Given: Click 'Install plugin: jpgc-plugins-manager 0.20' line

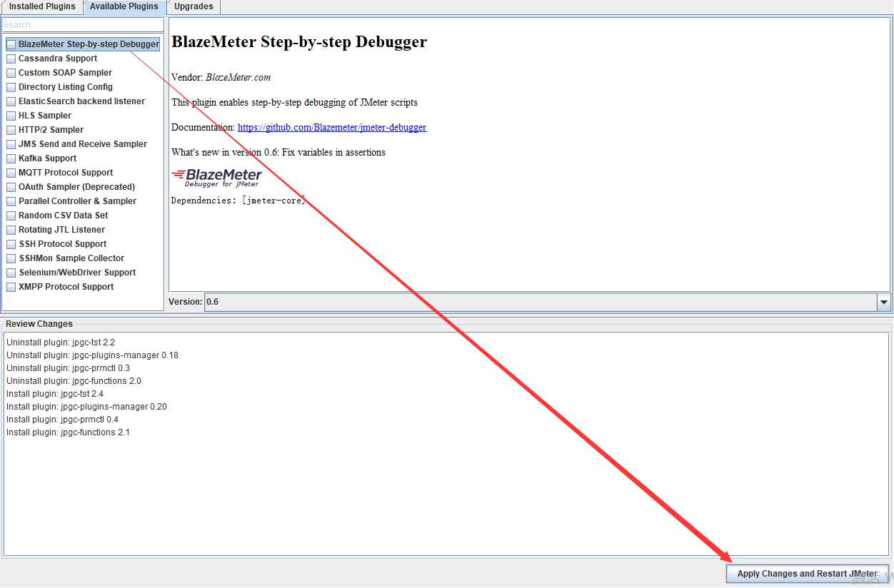Looking at the screenshot, I should coord(86,407).
